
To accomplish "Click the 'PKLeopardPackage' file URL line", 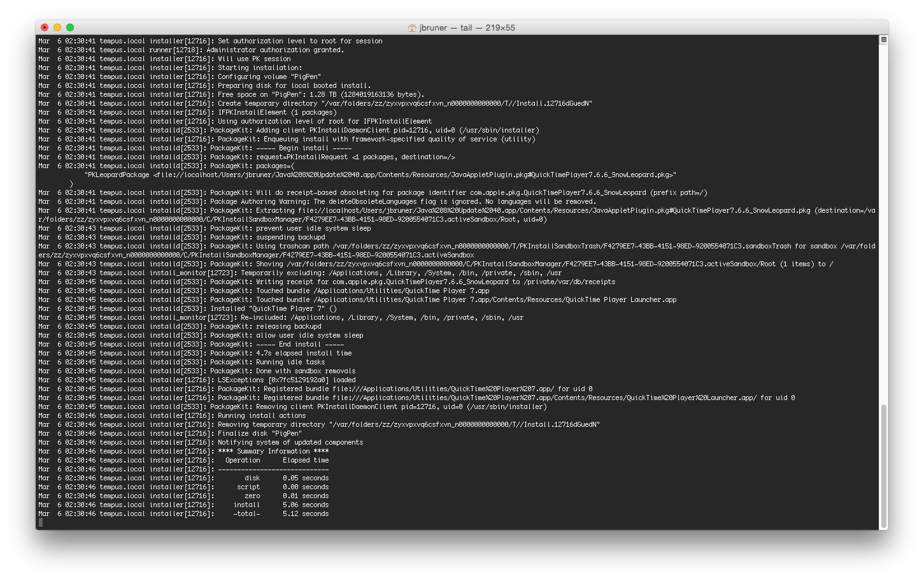I will (380, 175).
